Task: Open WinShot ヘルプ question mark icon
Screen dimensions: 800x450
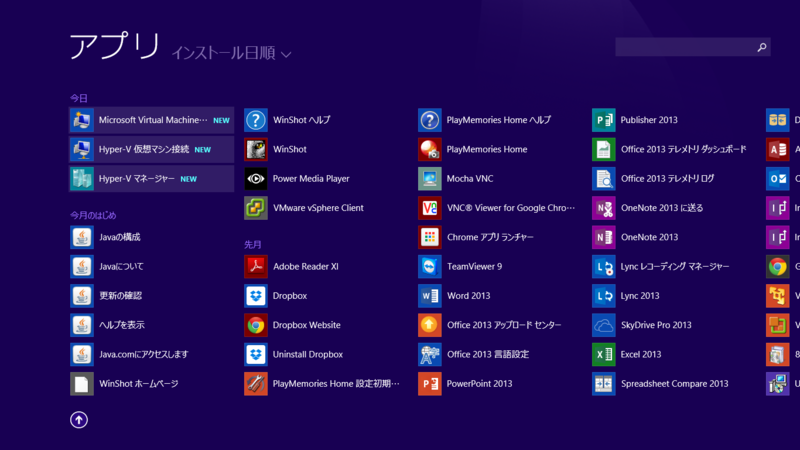Action: point(256,120)
